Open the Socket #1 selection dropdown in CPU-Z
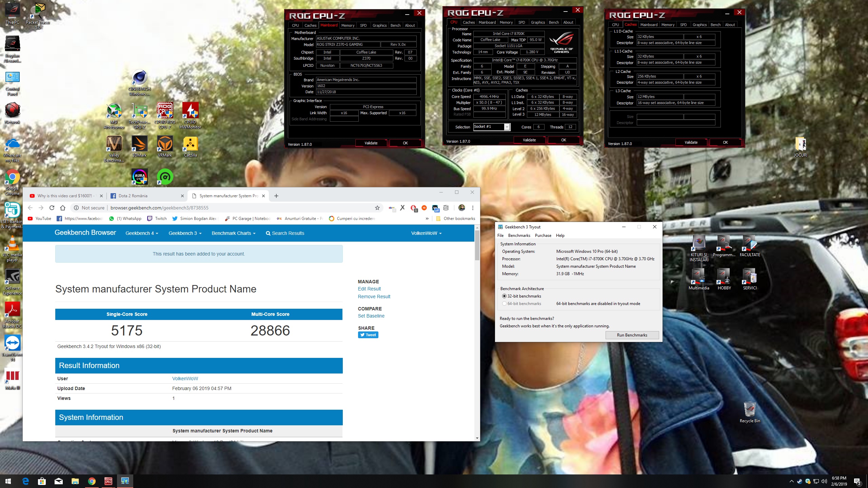 click(492, 127)
